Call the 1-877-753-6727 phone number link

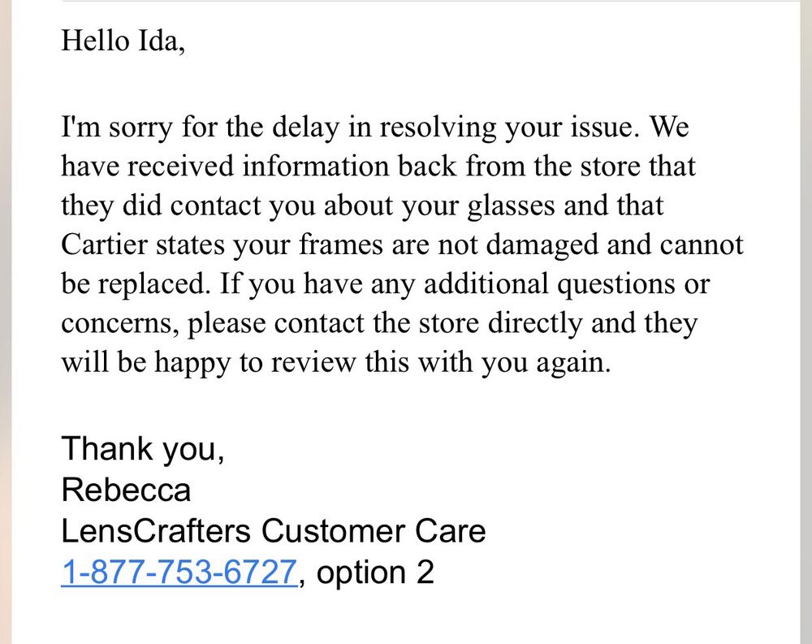(178, 573)
